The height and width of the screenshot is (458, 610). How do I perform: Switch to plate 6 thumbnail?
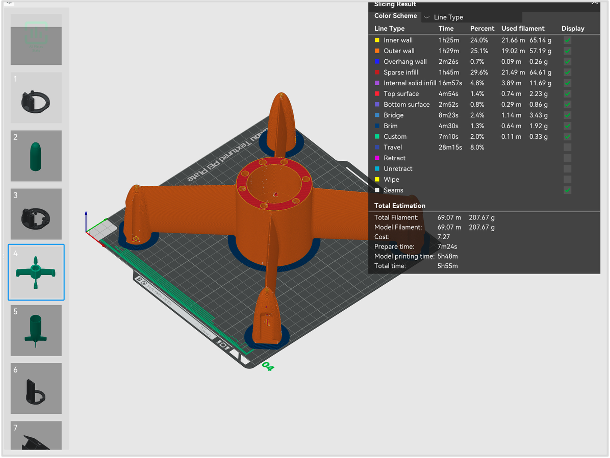point(36,388)
